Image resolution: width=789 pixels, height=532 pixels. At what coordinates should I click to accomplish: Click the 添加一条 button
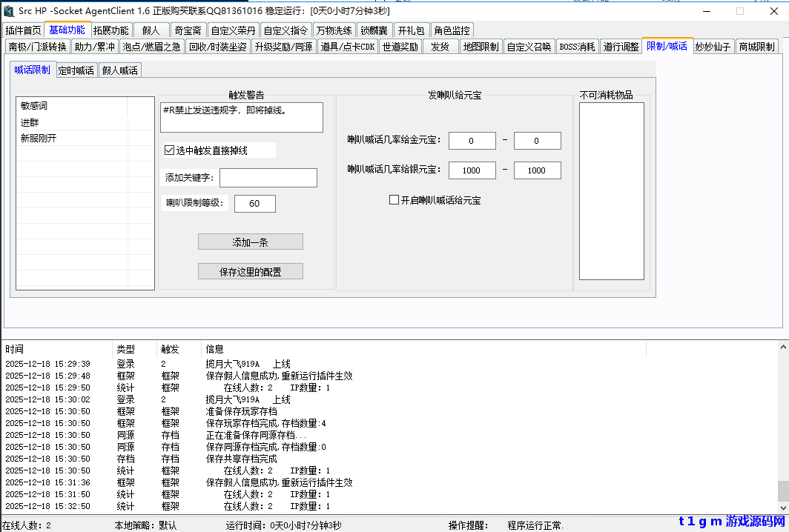click(250, 242)
